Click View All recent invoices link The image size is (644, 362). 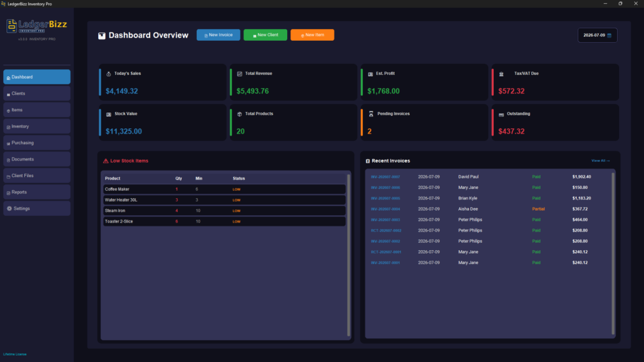(x=601, y=161)
